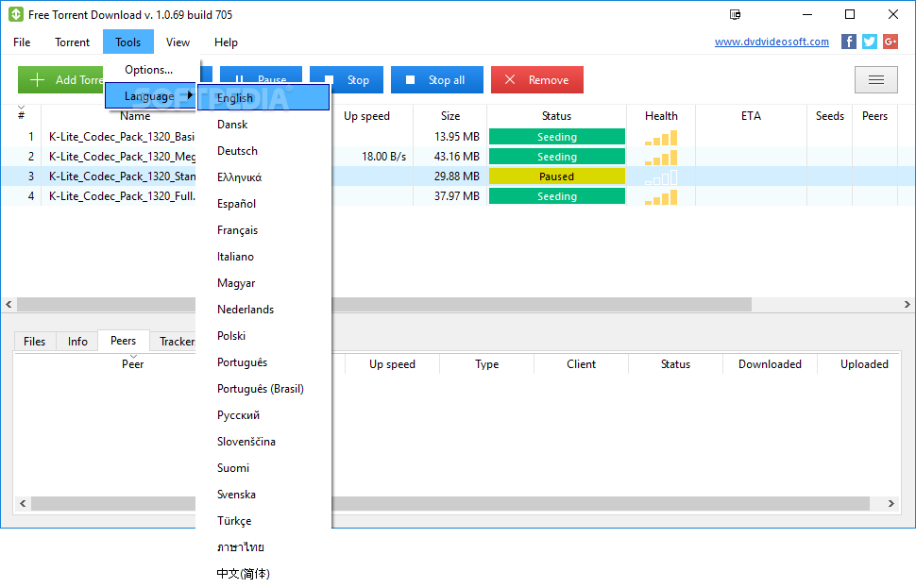Screen dimensions: 916x588
Task: Open the File menu
Action: coord(22,42)
